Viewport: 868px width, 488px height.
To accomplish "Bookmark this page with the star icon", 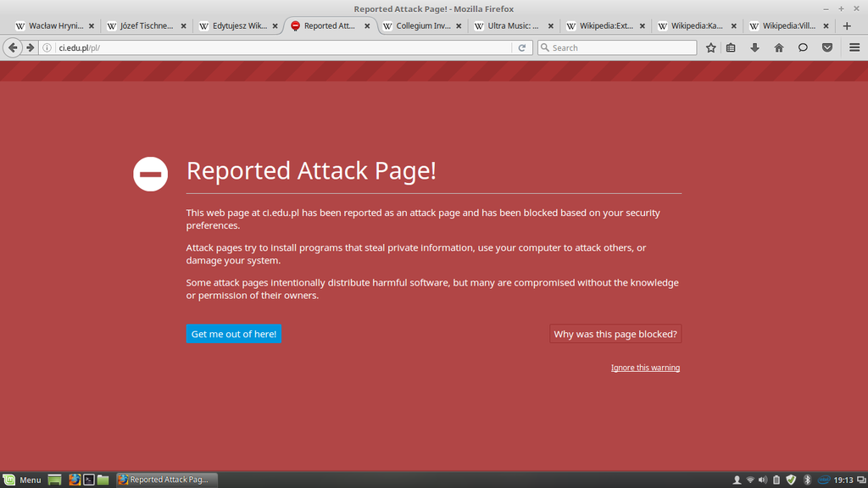I will click(x=711, y=47).
